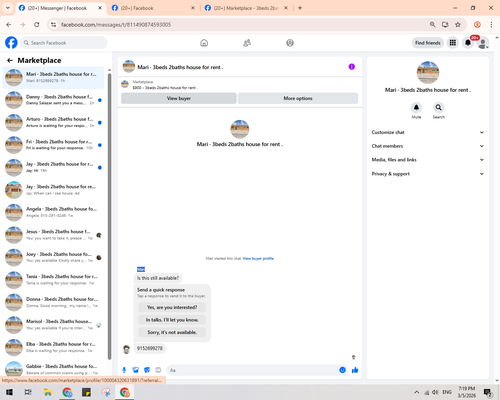Click the More options button
Screen dimensions: 500x400
click(x=298, y=98)
